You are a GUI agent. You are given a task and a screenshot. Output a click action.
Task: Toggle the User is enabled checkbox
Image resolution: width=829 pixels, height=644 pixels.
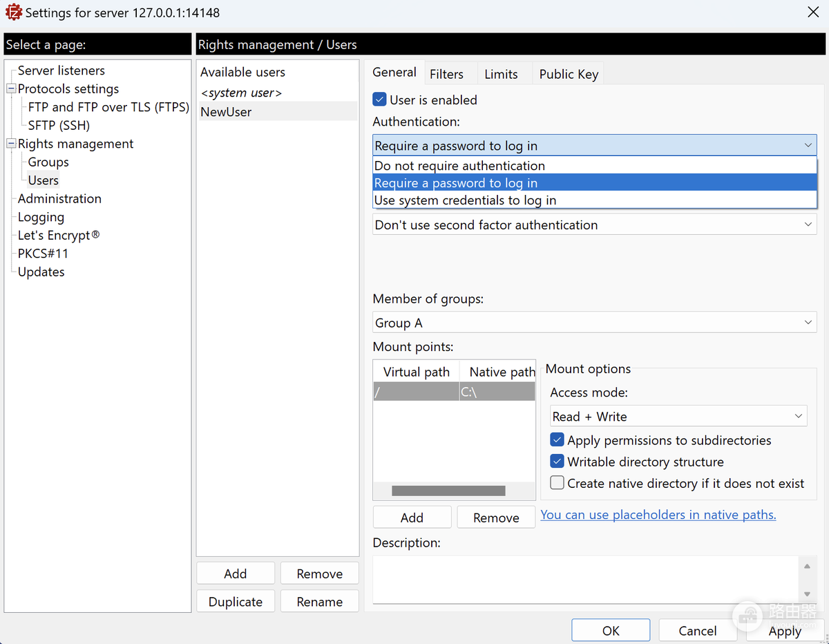pos(379,100)
